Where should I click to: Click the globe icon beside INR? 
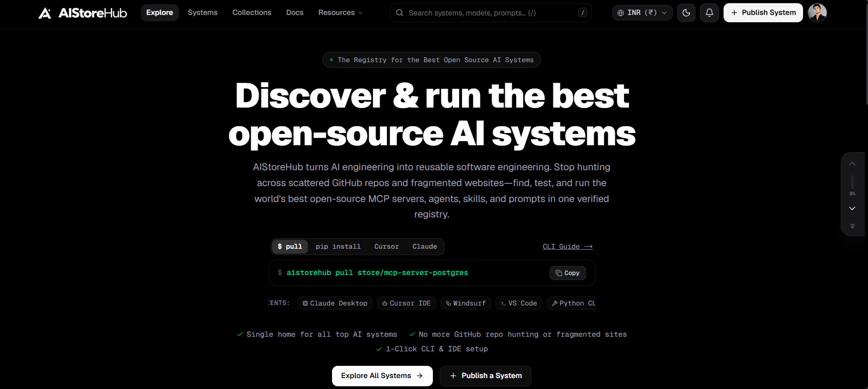[x=620, y=13]
